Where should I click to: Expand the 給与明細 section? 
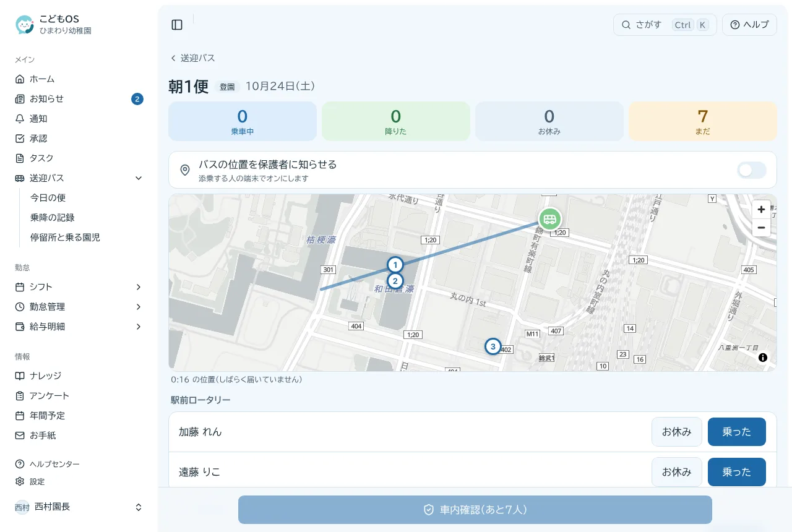click(x=79, y=327)
